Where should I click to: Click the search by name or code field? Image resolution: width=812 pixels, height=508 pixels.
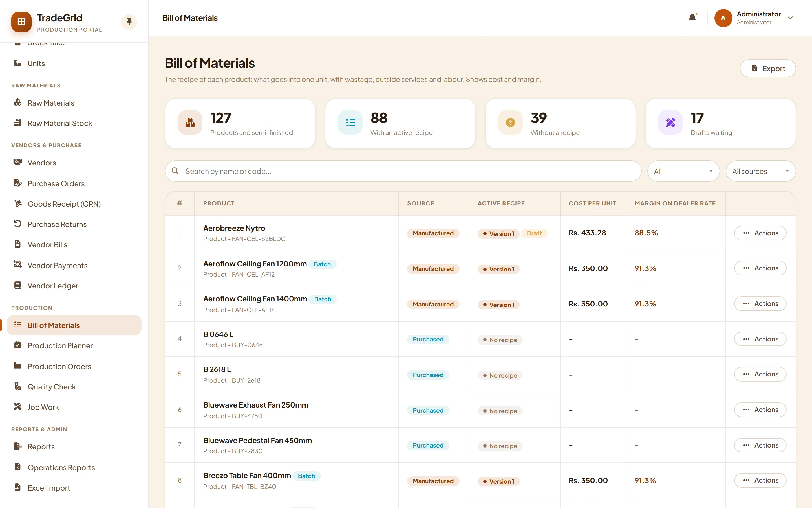(403, 171)
